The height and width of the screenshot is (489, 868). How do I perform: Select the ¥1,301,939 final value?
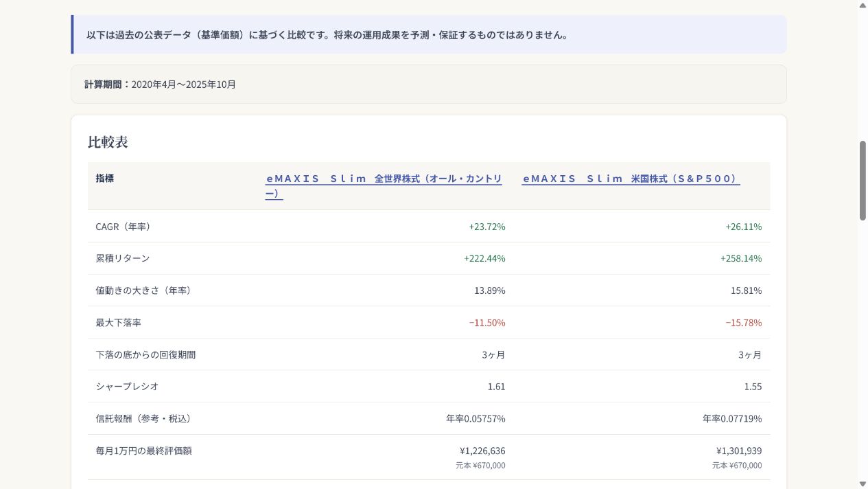pos(739,451)
